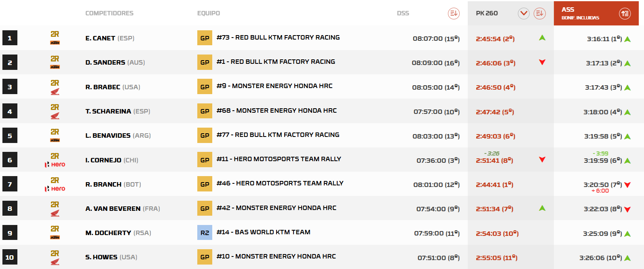Sort by PK 260 column icon
Screen dimensions: 644x269
pos(539,13)
